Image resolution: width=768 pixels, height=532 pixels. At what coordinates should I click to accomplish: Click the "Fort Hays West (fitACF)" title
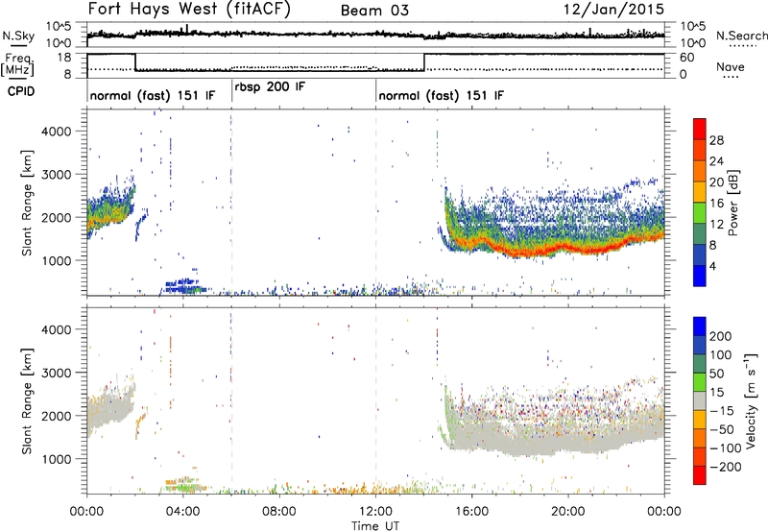pyautogui.click(x=189, y=10)
